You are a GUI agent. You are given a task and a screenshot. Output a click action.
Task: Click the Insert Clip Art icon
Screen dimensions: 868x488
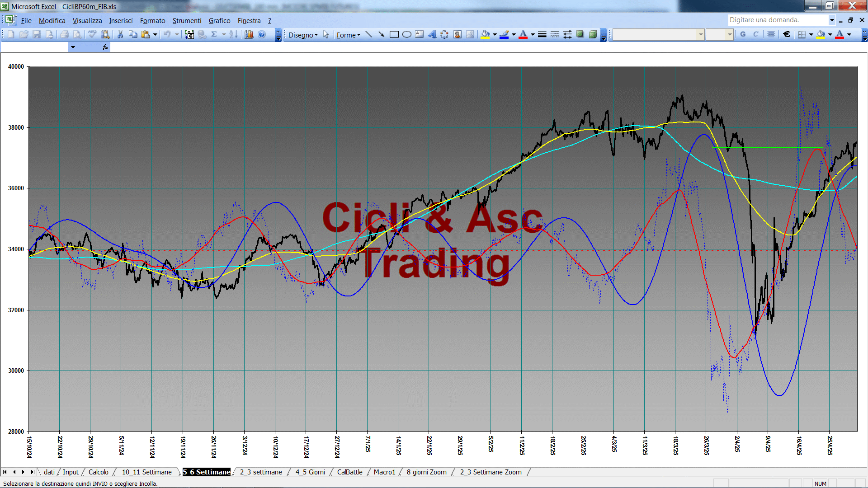[457, 34]
